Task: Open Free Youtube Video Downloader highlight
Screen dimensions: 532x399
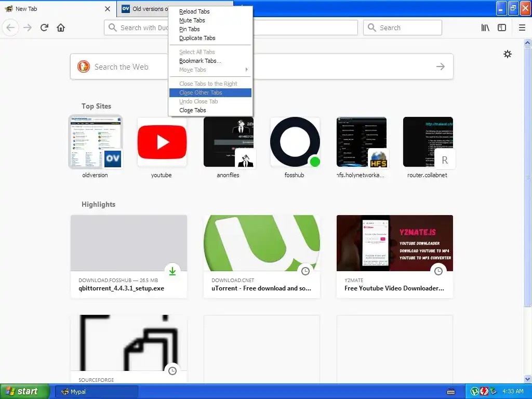Action: click(x=395, y=257)
